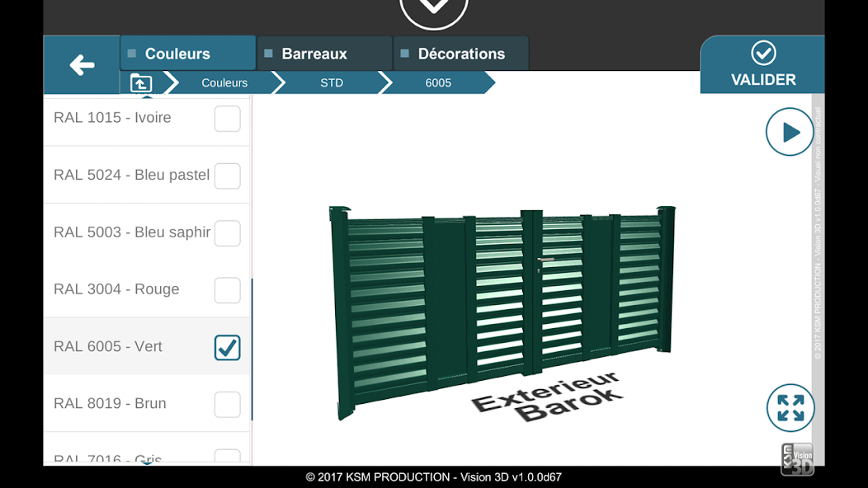
Task: Click the back arrow button
Action: point(82,65)
